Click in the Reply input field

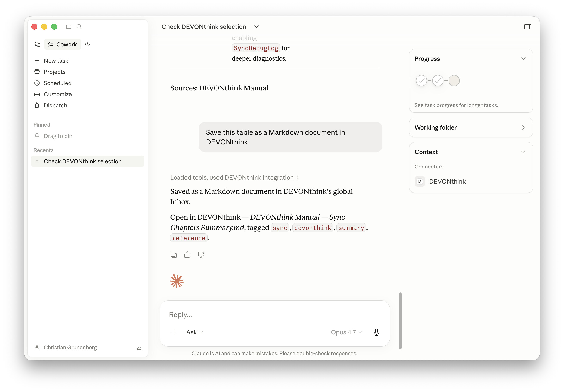pyautogui.click(x=275, y=314)
